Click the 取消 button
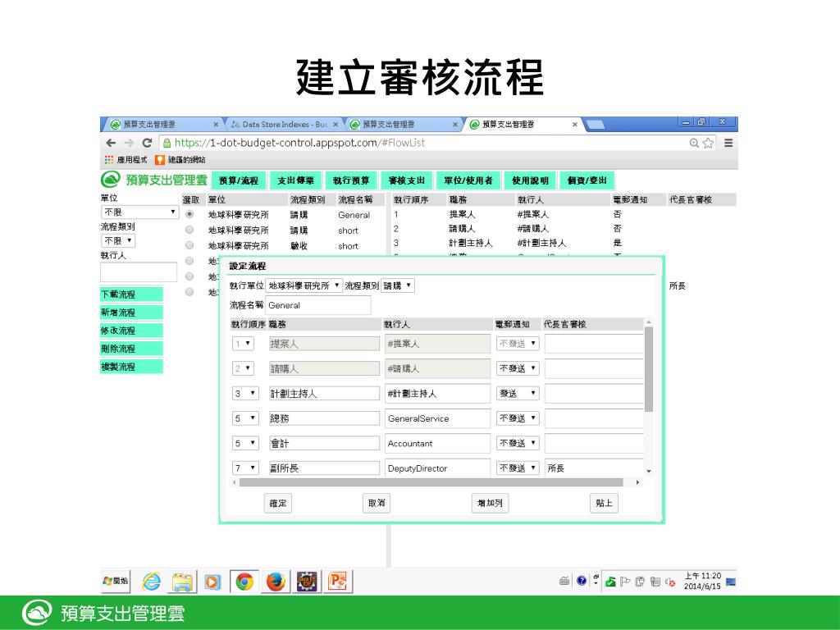Viewport: 840px width, 630px height. pyautogui.click(x=376, y=503)
